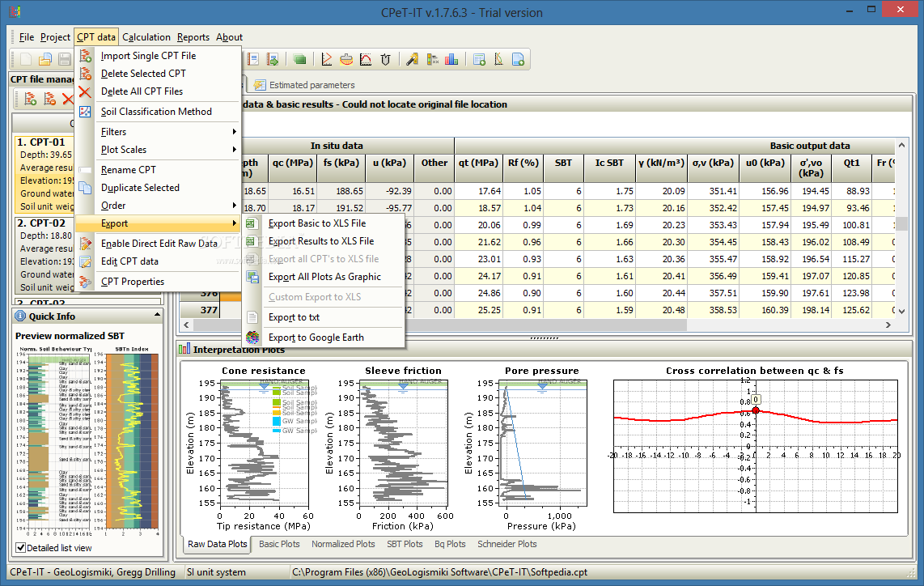The height and width of the screenshot is (586, 924).
Task: Click the Export All Plots As Graphic icon
Action: 252,277
